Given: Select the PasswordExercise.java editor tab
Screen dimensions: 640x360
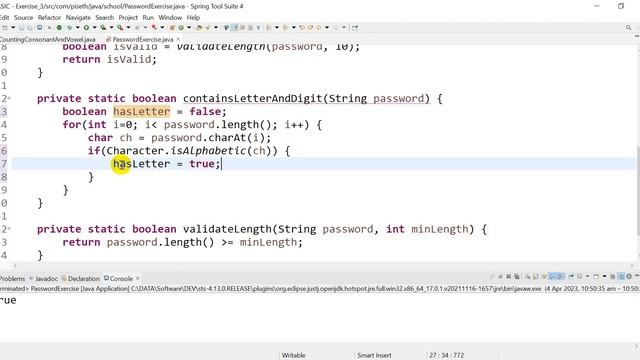Looking at the screenshot, I should click(143, 40).
